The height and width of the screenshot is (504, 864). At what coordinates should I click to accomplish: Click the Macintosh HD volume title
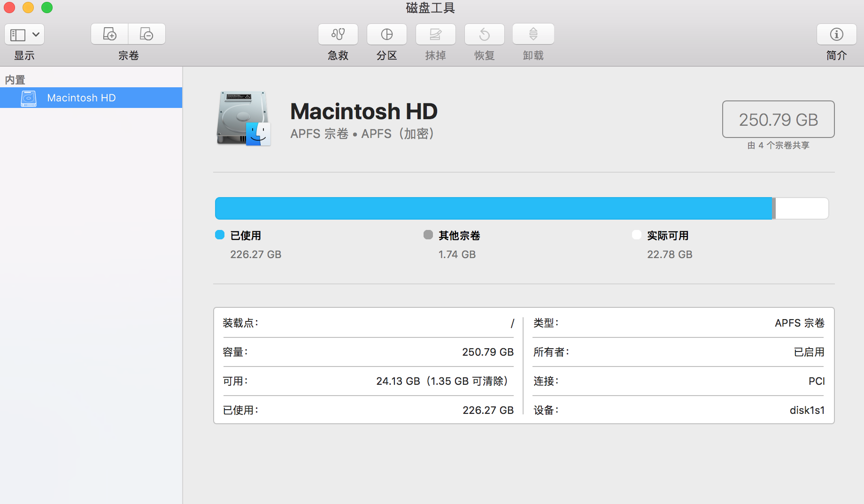364,111
